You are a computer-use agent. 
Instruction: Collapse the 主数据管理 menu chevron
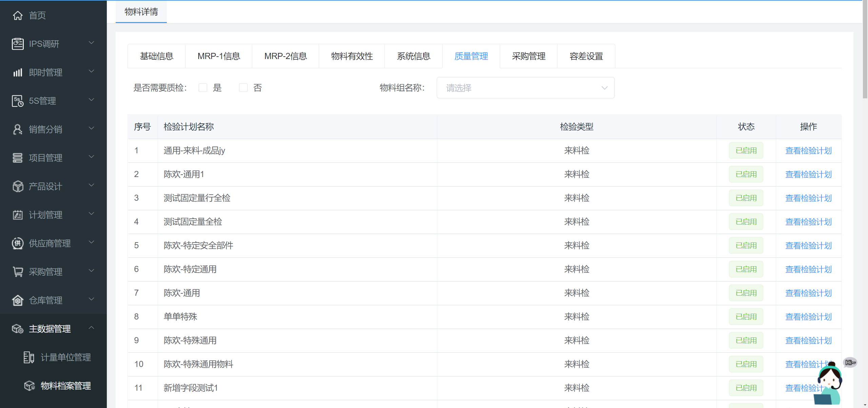91,328
